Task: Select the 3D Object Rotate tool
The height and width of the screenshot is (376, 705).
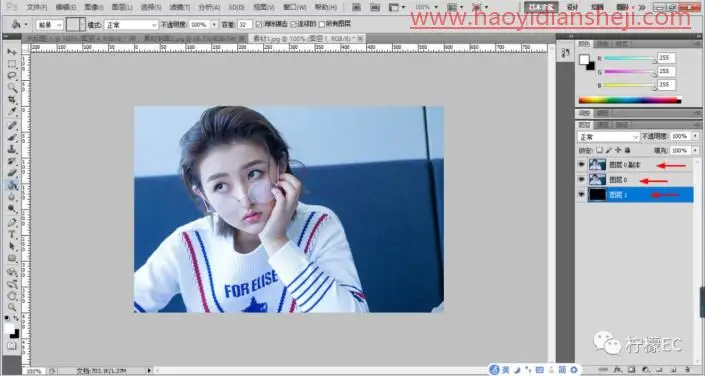Action: pyautogui.click(x=12, y=272)
